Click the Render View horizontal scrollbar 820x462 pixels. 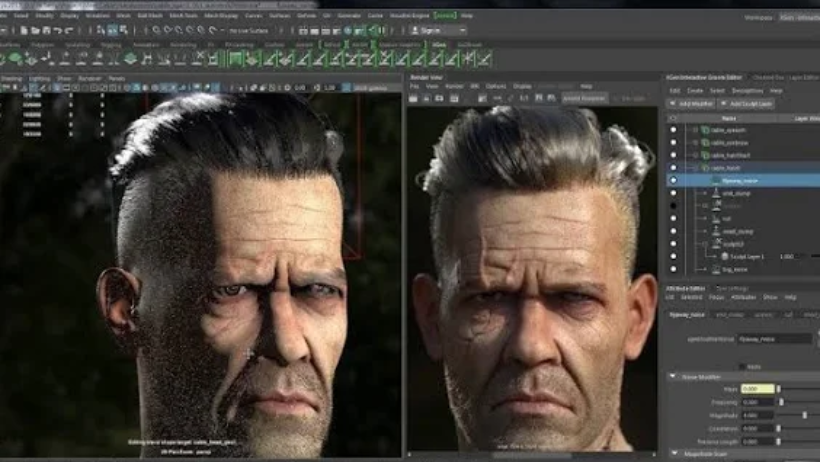[x=531, y=455]
